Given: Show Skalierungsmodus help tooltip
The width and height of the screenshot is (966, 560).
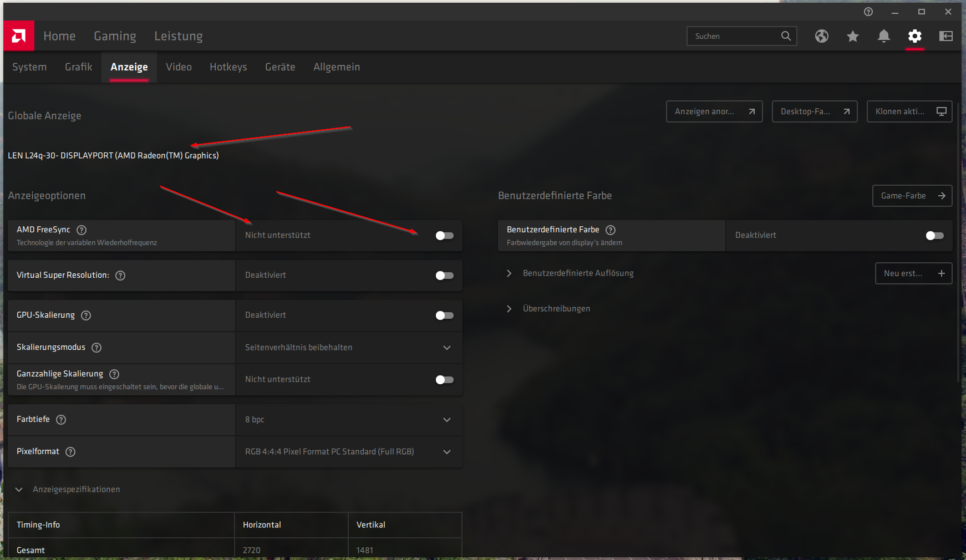Looking at the screenshot, I should click(x=96, y=348).
